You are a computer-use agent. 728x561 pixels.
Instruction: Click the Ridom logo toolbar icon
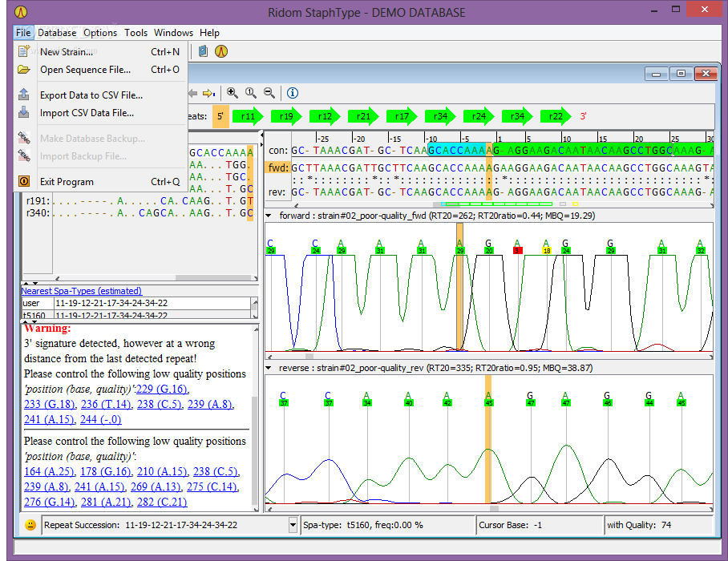tap(221, 51)
